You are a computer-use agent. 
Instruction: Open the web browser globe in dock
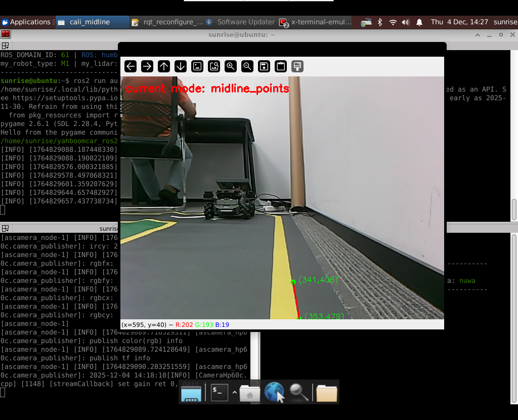[274, 392]
